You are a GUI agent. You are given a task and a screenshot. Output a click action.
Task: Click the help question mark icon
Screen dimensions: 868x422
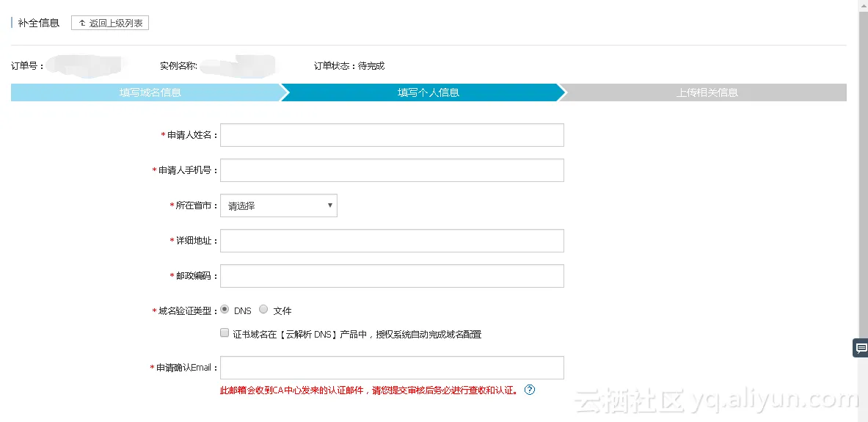[529, 390]
